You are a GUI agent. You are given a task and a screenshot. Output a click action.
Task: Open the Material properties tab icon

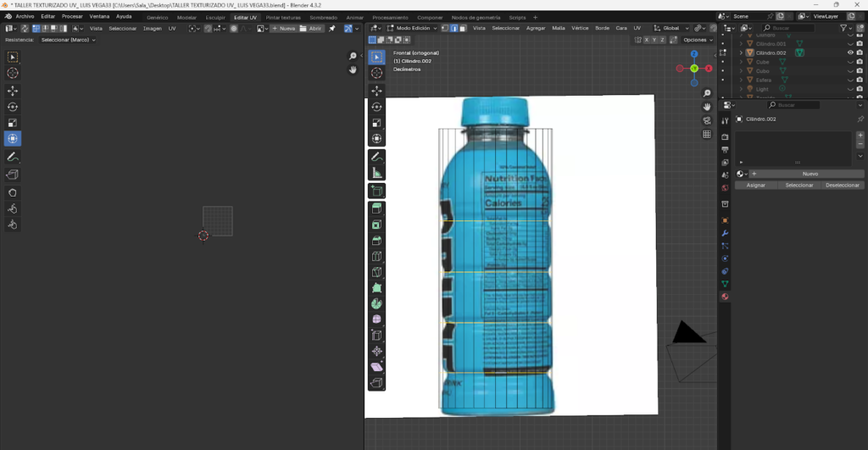tap(725, 297)
